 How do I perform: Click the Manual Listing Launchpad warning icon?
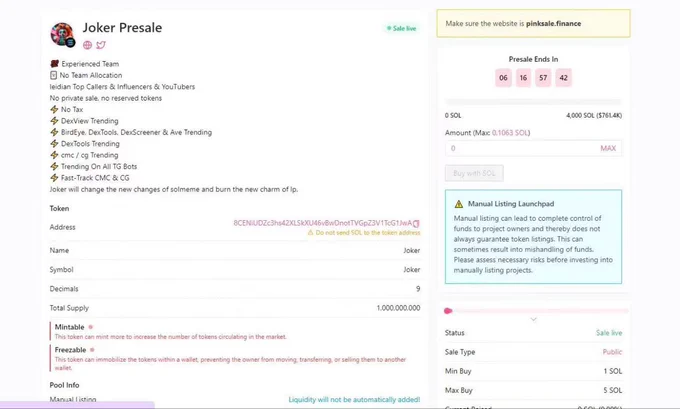[x=459, y=204]
